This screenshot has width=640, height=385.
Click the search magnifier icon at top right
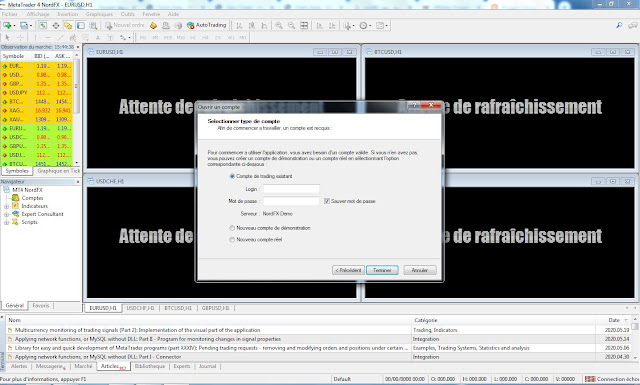click(619, 25)
